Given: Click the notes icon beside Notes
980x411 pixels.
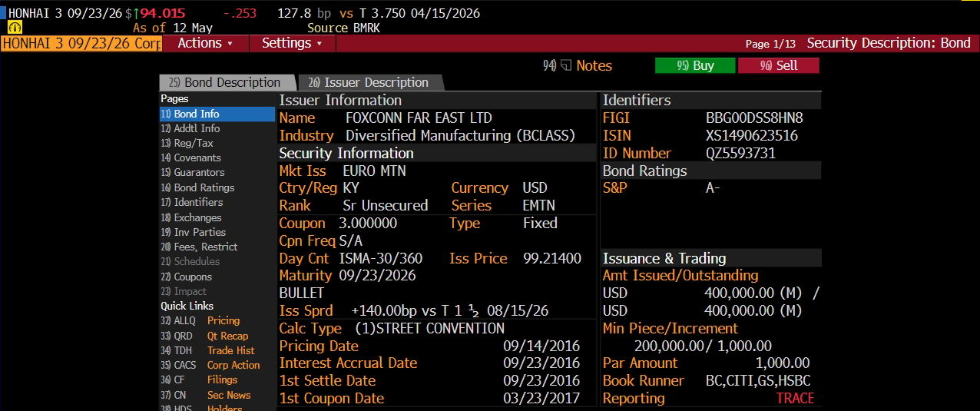Looking at the screenshot, I should coord(566,66).
